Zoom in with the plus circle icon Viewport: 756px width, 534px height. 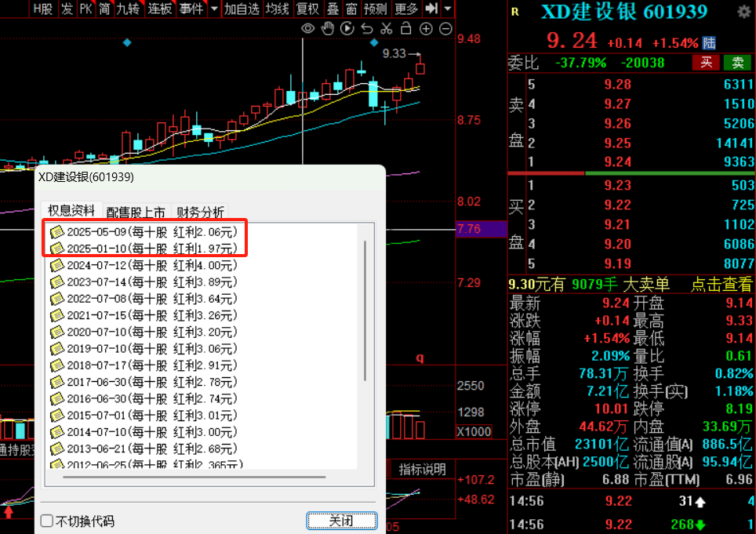click(426, 29)
